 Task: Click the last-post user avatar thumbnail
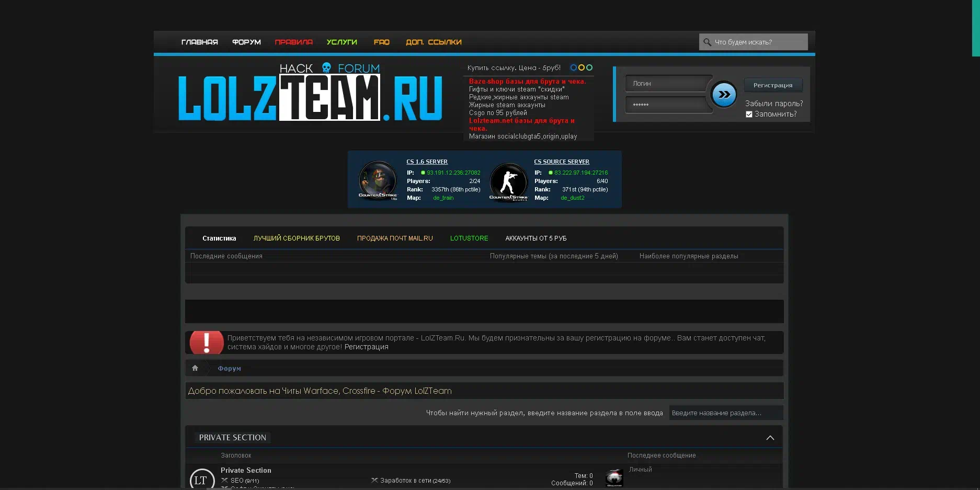pyautogui.click(x=614, y=478)
